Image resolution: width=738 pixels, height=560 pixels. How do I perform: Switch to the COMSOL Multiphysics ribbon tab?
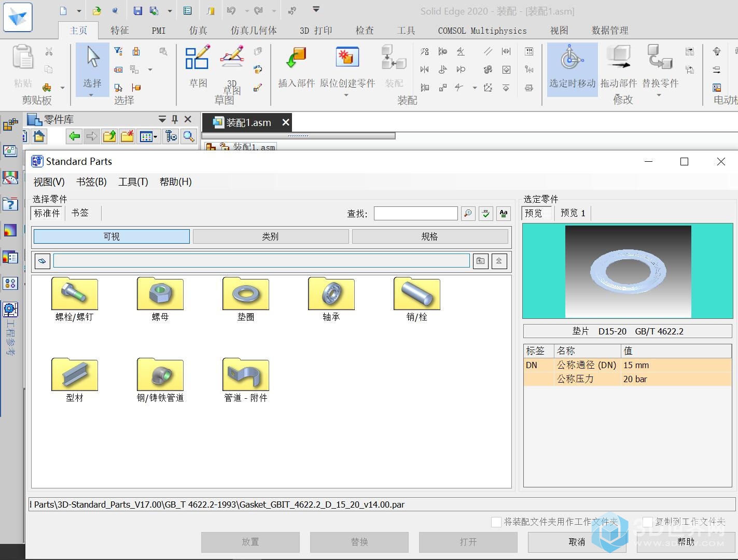pyautogui.click(x=482, y=31)
